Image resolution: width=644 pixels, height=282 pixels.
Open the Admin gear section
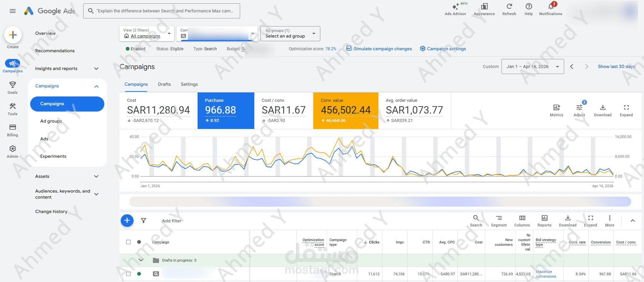tap(12, 152)
